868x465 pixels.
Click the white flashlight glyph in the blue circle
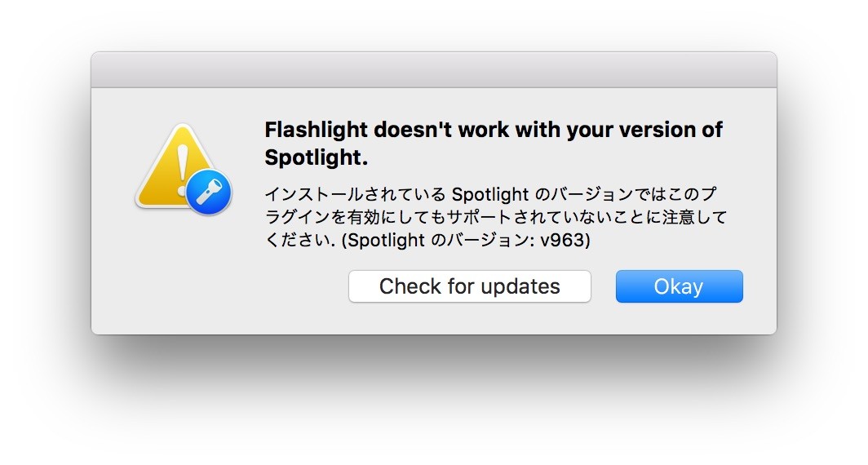209,193
